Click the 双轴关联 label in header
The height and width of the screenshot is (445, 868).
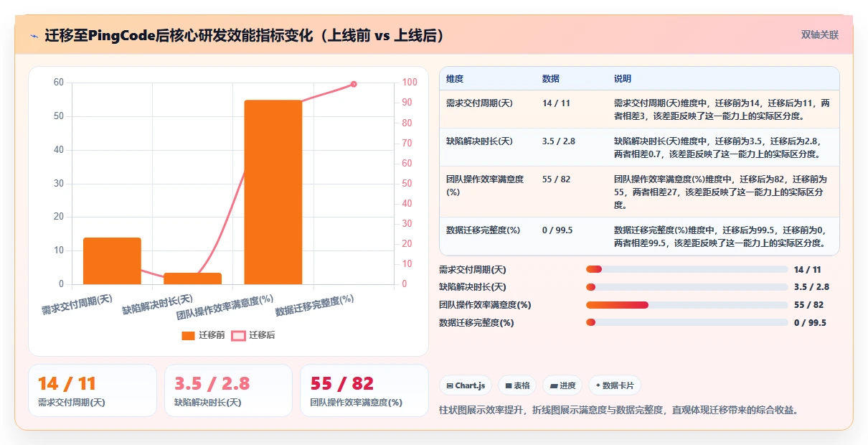(x=820, y=35)
